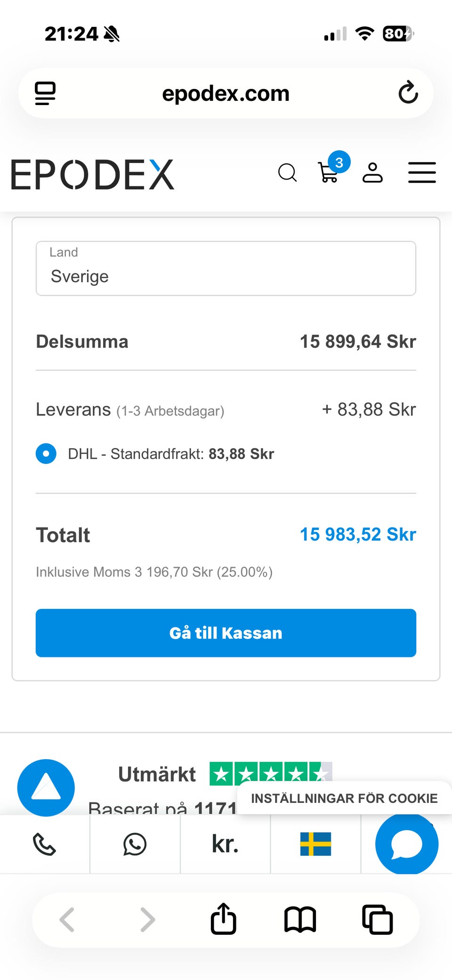The image size is (452, 980).
Task: Reload the page in Safari
Action: pos(408,93)
